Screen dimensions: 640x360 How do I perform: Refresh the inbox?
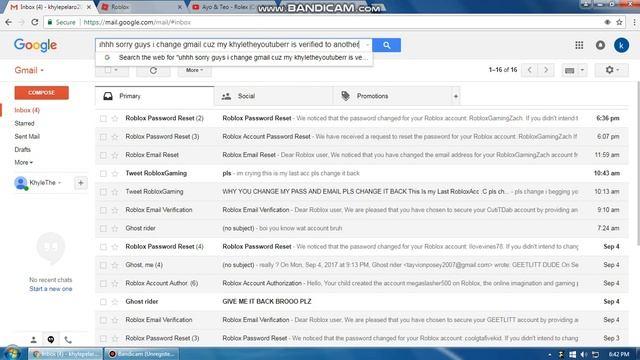(153, 70)
